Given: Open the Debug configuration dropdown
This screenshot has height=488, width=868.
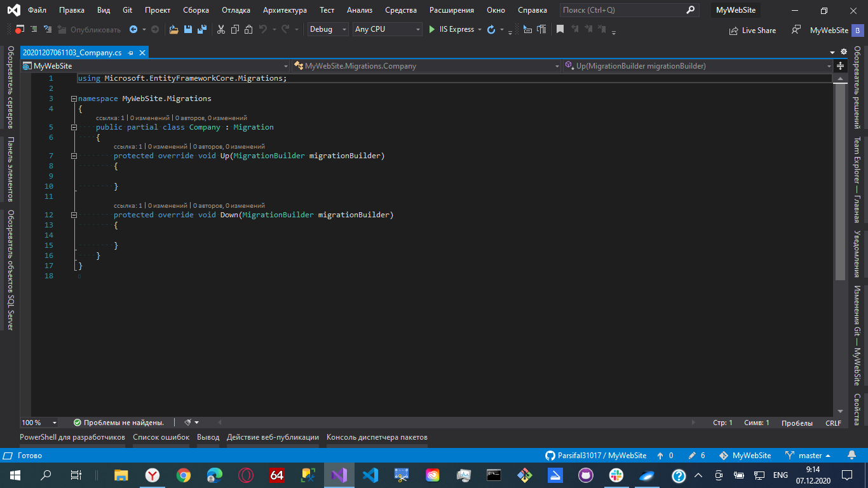Looking at the screenshot, I should click(x=328, y=29).
